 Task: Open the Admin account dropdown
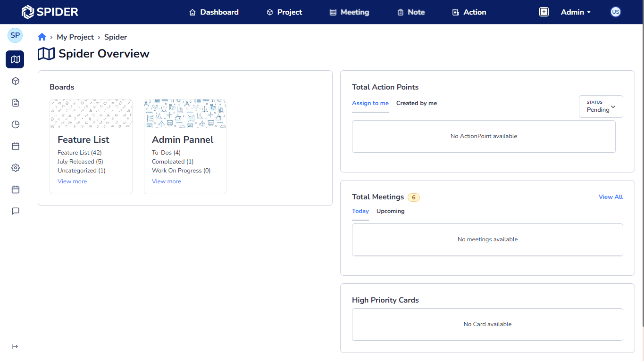575,12
